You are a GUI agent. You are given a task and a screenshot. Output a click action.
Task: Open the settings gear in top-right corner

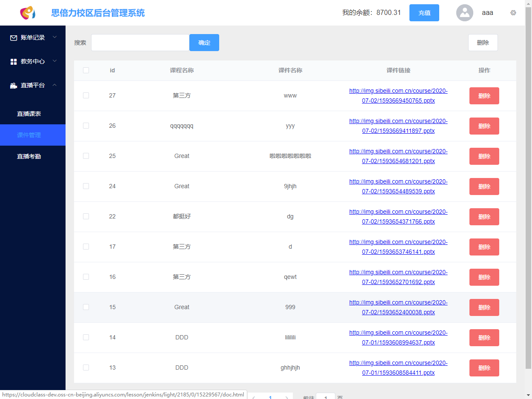click(513, 13)
